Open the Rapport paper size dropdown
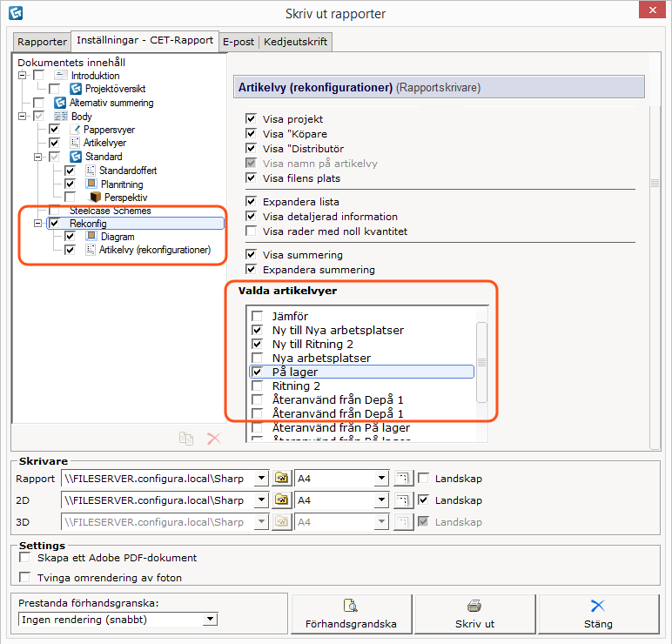This screenshot has width=672, height=644. click(380, 478)
